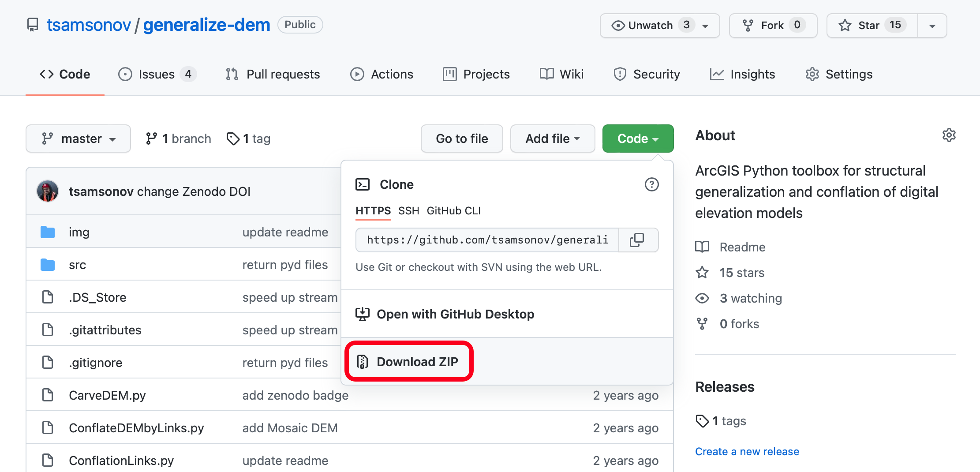Open the 1 tags link under Releases
The height and width of the screenshot is (472, 980).
point(721,421)
